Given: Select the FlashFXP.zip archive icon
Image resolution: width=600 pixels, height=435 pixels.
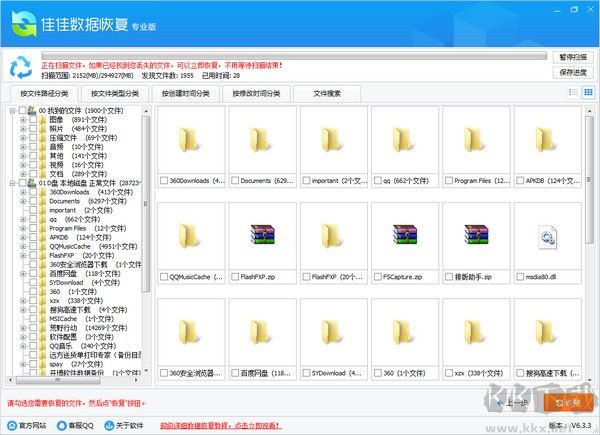Looking at the screenshot, I should pos(262,235).
